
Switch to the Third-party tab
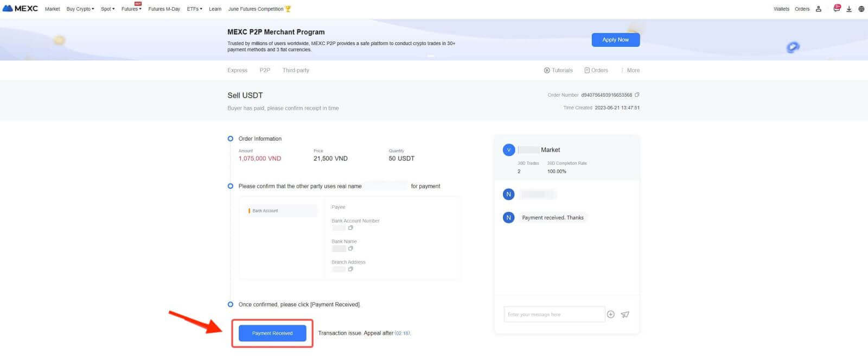pos(296,70)
